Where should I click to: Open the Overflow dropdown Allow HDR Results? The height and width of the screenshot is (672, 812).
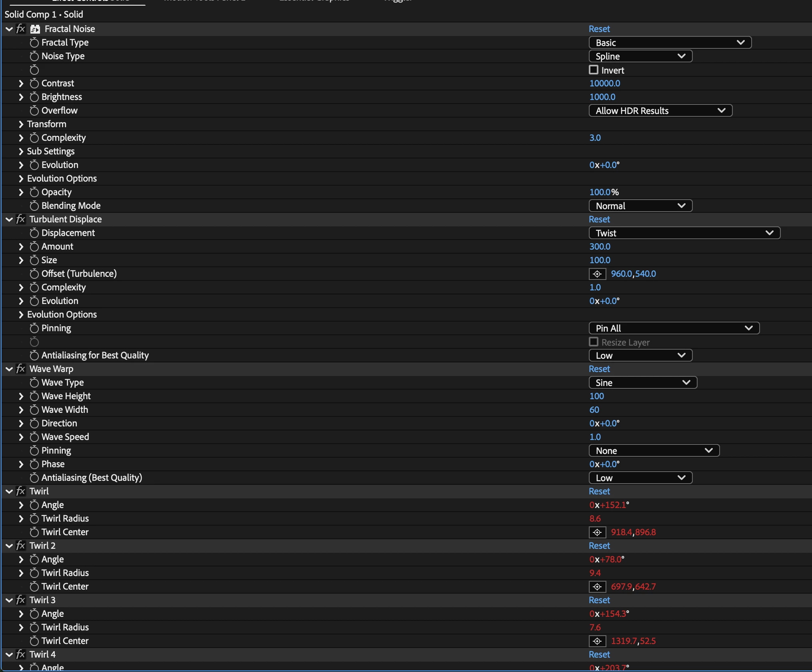660,111
